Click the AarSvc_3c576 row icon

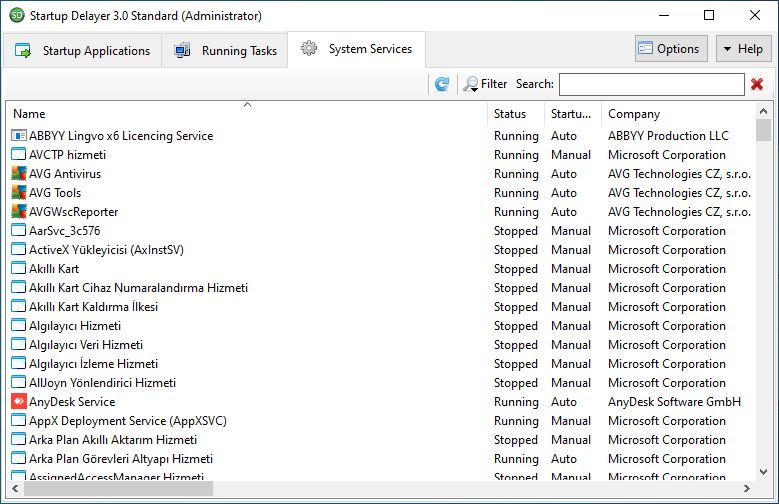[x=18, y=231]
